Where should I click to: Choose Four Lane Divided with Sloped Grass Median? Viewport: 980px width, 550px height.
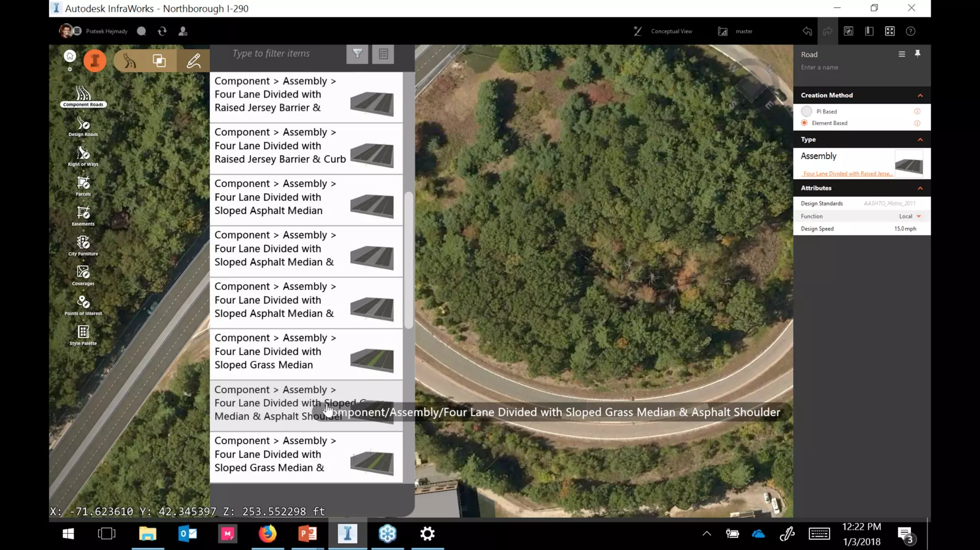306,354
